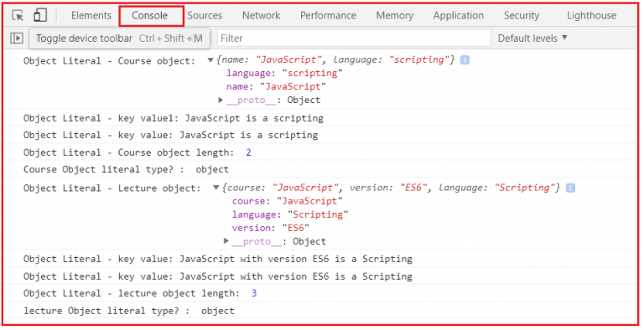Toggle the device toolbar icon
The height and width of the screenshot is (330, 644).
40,15
